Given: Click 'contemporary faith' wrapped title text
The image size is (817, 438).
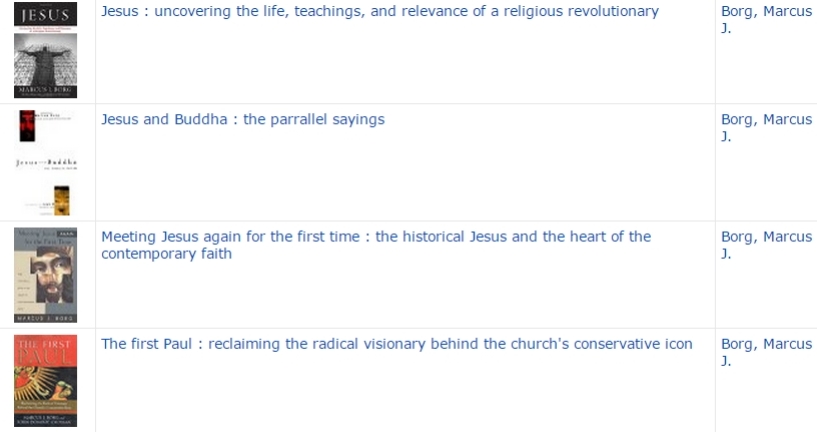Looking at the screenshot, I should tap(166, 254).
